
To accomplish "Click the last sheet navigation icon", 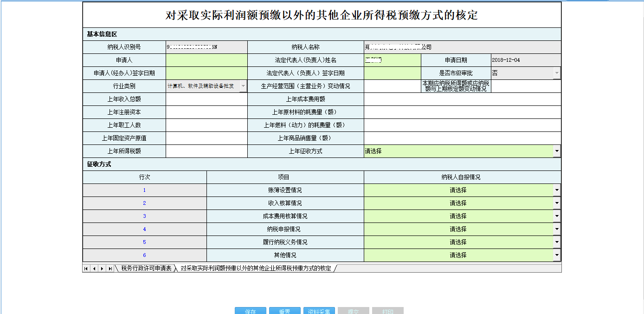I will (x=109, y=268).
